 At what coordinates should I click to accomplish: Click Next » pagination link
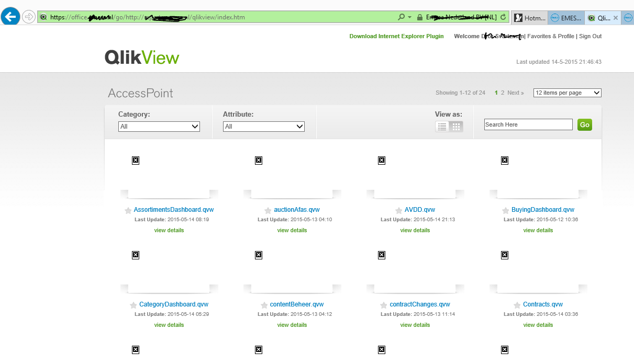516,93
